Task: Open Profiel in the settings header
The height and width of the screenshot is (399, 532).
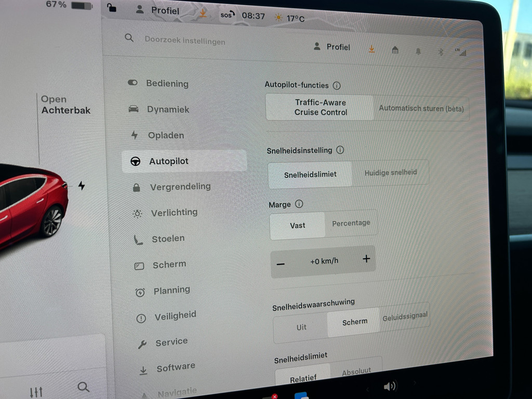Action: [x=332, y=47]
